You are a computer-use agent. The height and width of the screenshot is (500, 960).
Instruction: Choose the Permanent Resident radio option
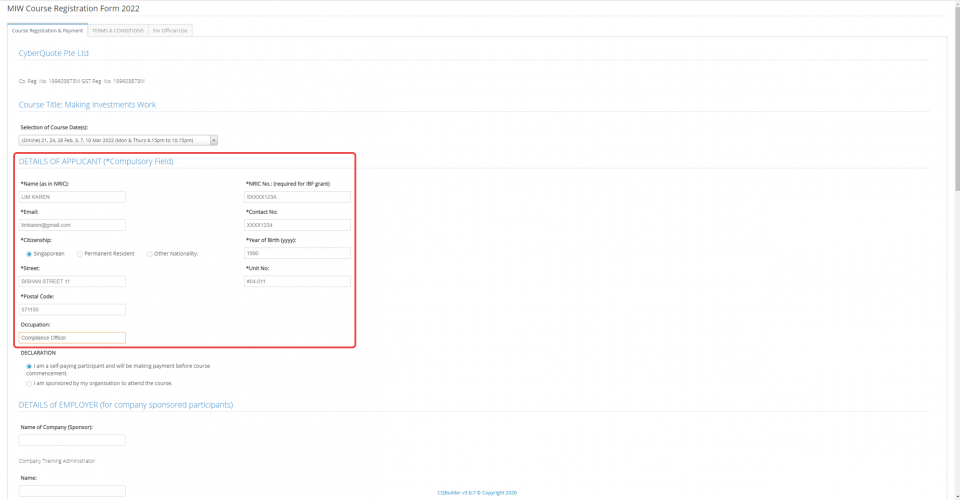point(80,254)
